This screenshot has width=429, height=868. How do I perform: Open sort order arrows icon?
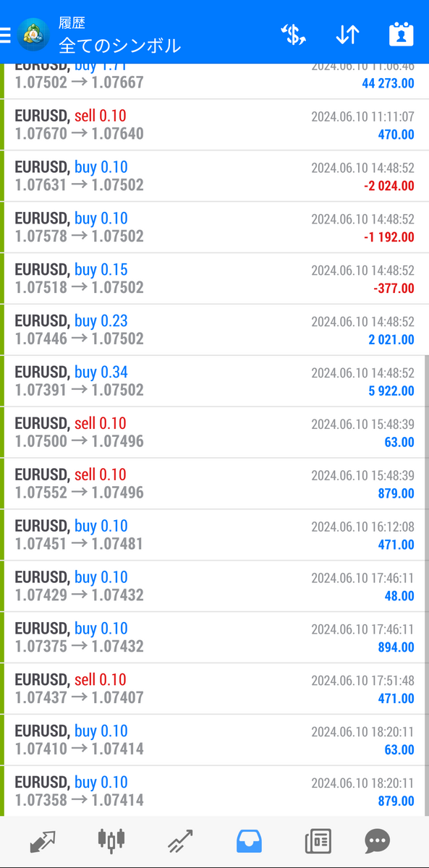coord(347,34)
